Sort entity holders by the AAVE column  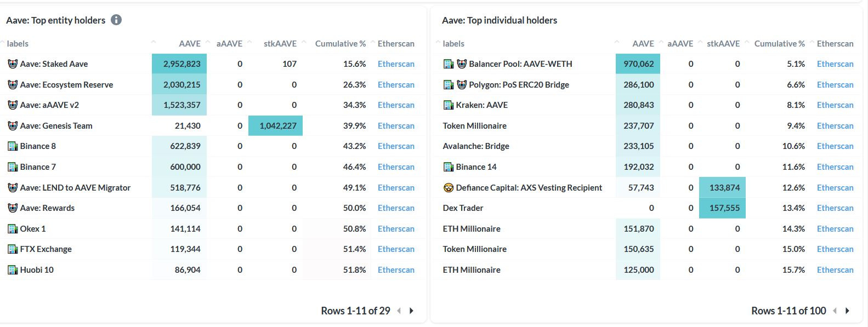[x=190, y=43]
